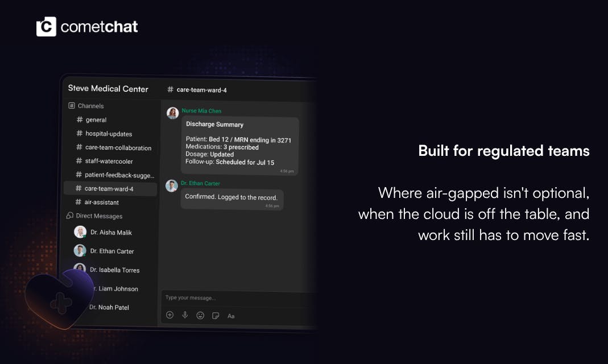Click the Type your message field
The height and width of the screenshot is (364, 608).
(237, 297)
